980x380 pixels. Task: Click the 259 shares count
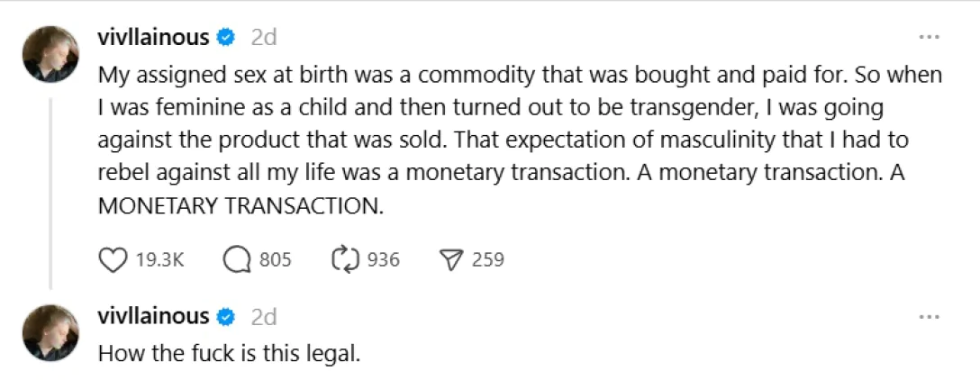click(487, 260)
